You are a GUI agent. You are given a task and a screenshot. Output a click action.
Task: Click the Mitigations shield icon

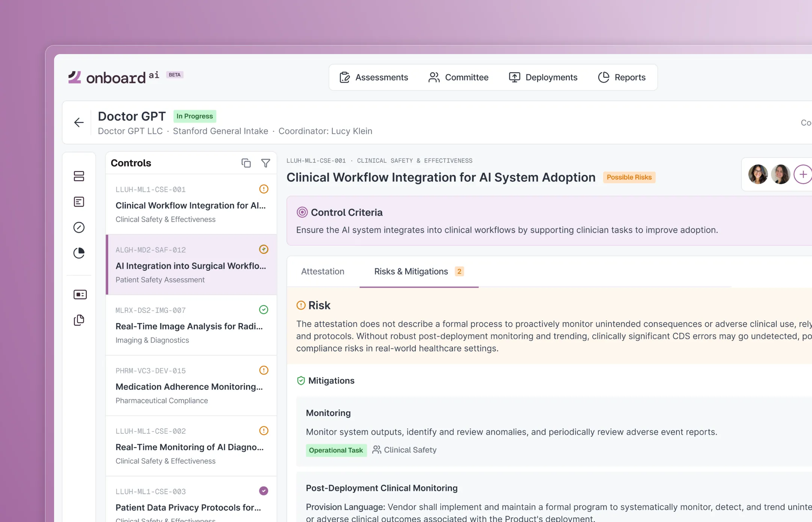click(x=301, y=381)
